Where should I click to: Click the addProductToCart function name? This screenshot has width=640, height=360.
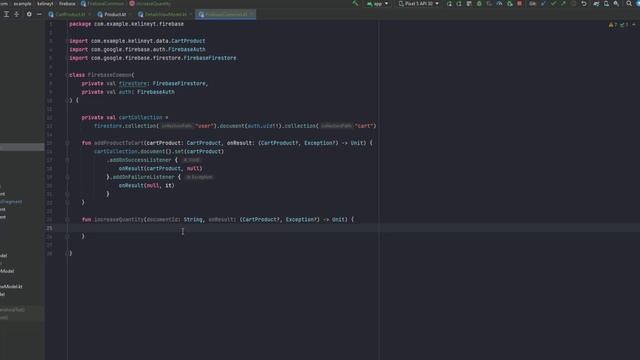click(x=118, y=143)
